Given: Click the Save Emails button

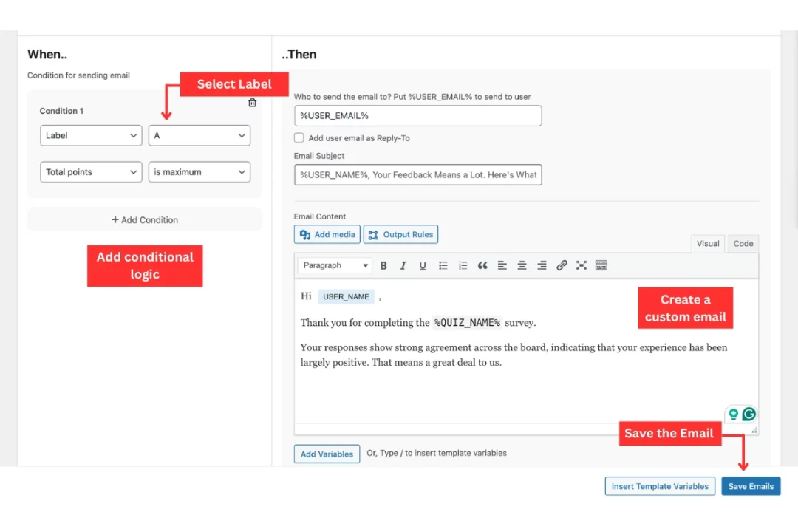Looking at the screenshot, I should [x=751, y=486].
